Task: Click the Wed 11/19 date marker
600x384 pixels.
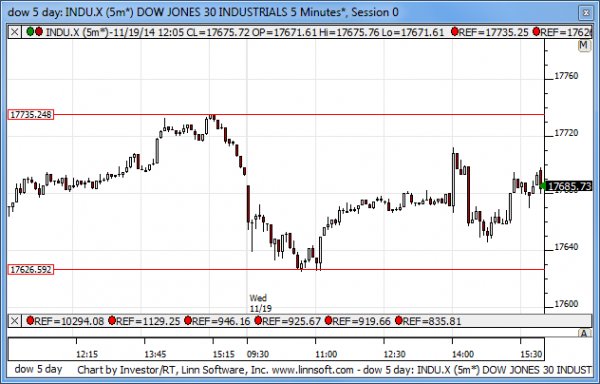Action: [260, 303]
